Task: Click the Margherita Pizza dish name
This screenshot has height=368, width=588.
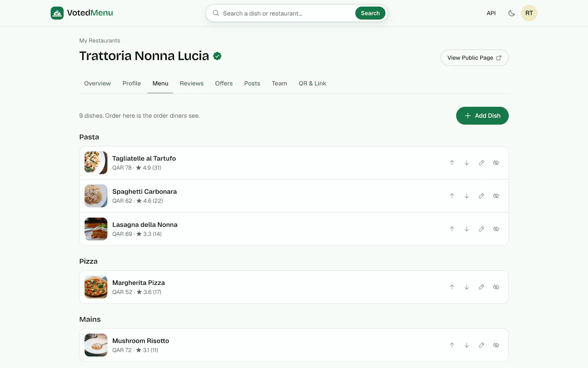Action: (x=139, y=283)
